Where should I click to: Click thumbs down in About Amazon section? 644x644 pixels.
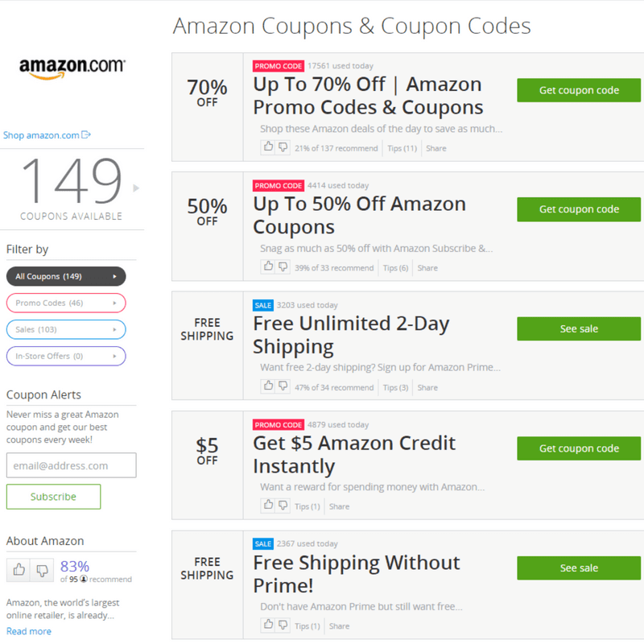click(42, 570)
